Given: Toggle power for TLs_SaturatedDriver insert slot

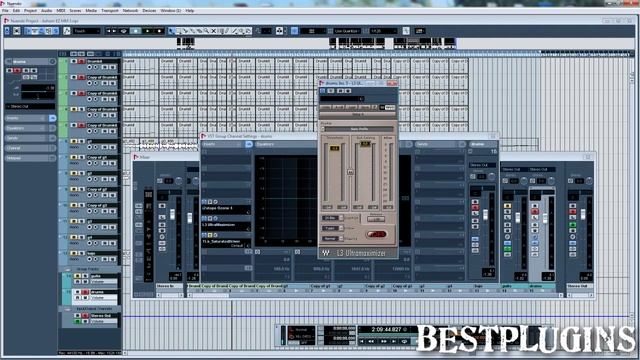Looking at the screenshot, I should pyautogui.click(x=204, y=235).
